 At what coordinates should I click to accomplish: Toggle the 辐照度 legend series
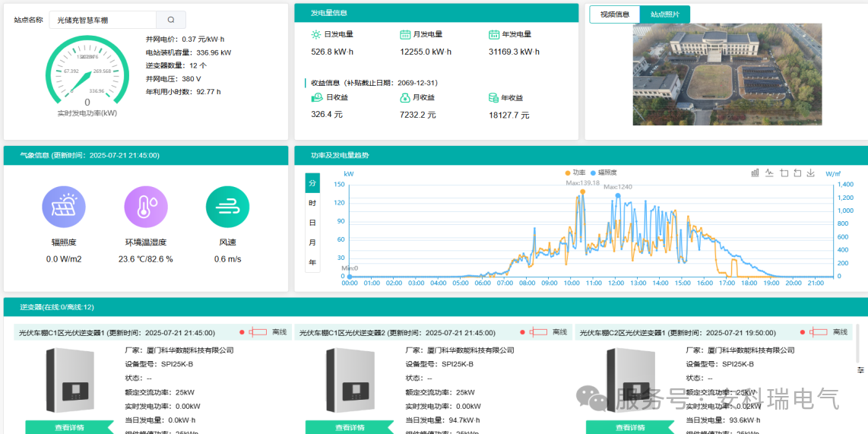(604, 173)
